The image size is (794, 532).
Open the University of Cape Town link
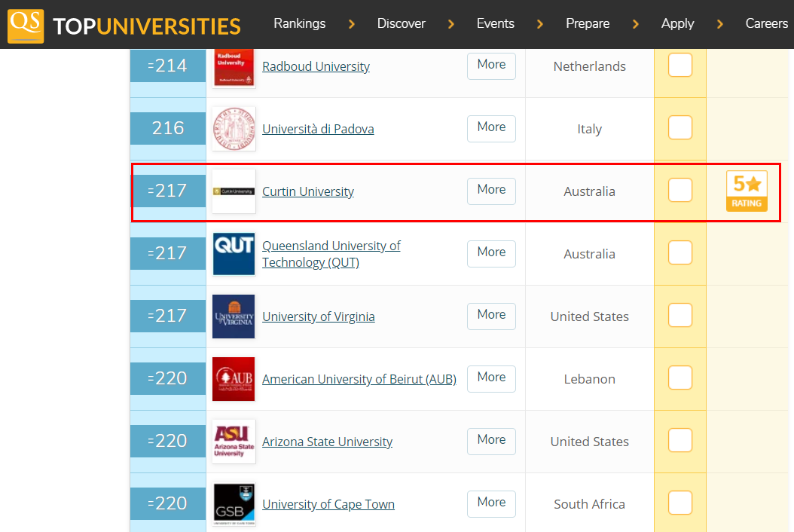coord(328,504)
